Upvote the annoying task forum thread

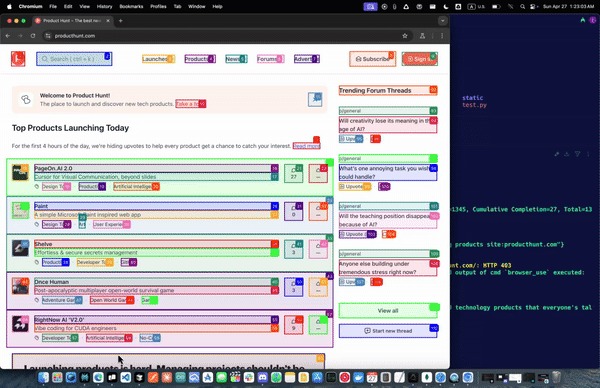coord(355,186)
